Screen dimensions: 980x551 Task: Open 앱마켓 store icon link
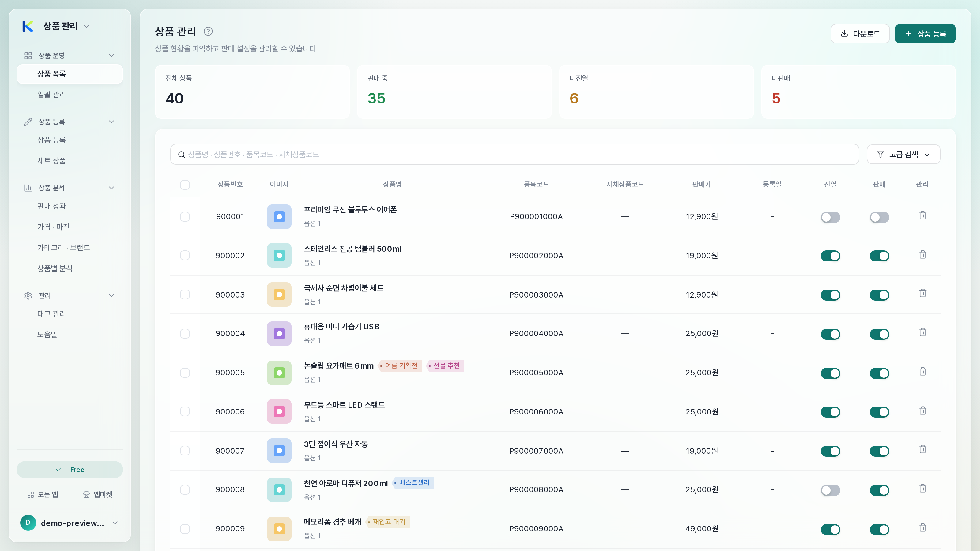86,494
